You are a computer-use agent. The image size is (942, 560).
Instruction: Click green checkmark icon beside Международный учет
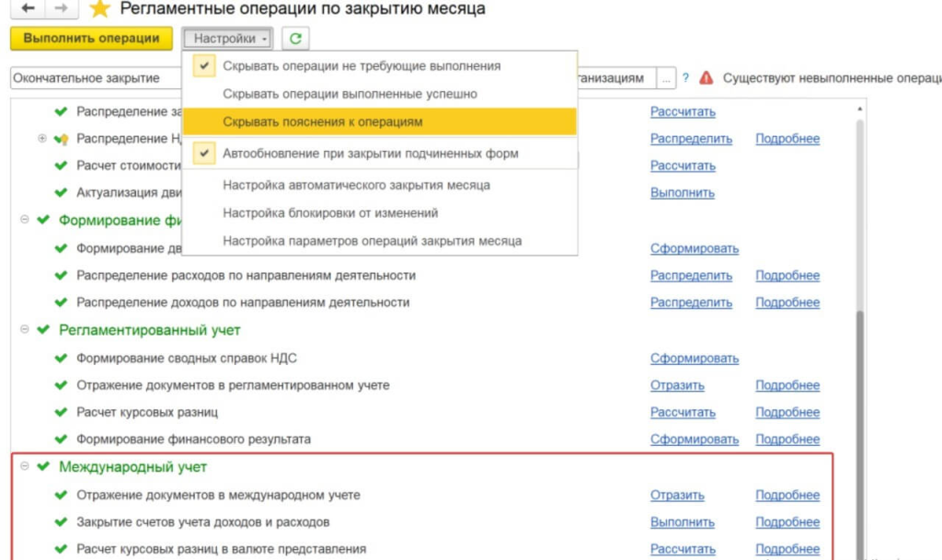43,467
